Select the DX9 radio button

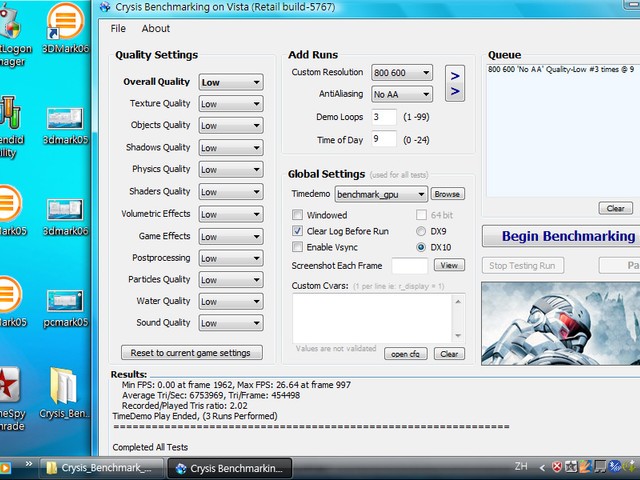pos(421,231)
